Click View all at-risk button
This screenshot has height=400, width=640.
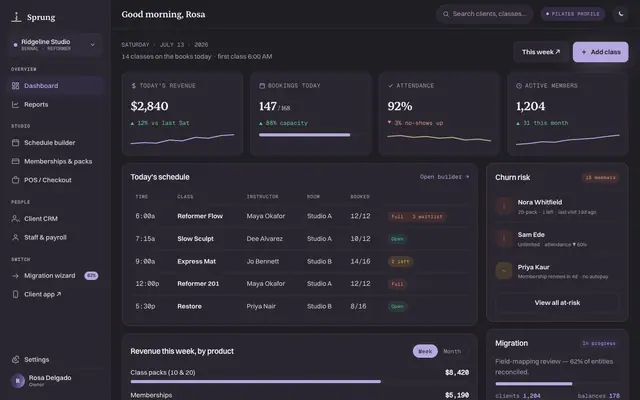point(557,303)
